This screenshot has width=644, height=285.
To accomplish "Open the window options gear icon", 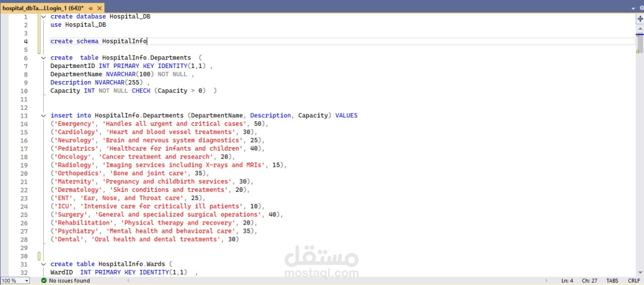I will pos(640,8).
